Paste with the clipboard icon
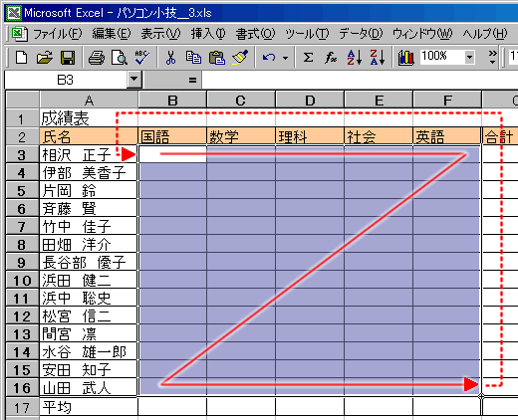The height and width of the screenshot is (420, 518). coord(217,58)
